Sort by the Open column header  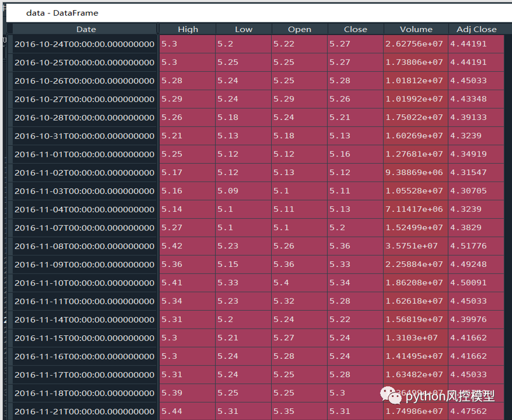(x=299, y=29)
